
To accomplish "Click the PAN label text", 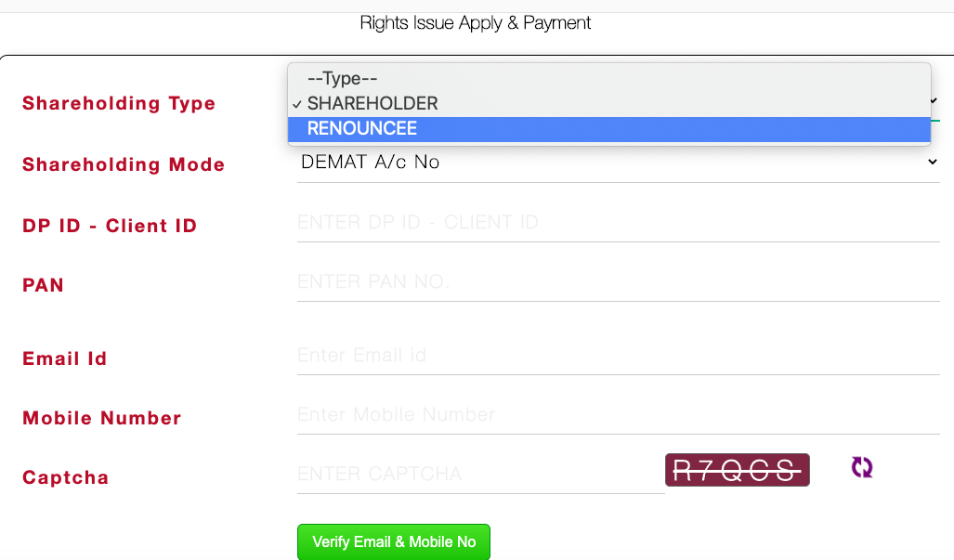I will coord(44,285).
